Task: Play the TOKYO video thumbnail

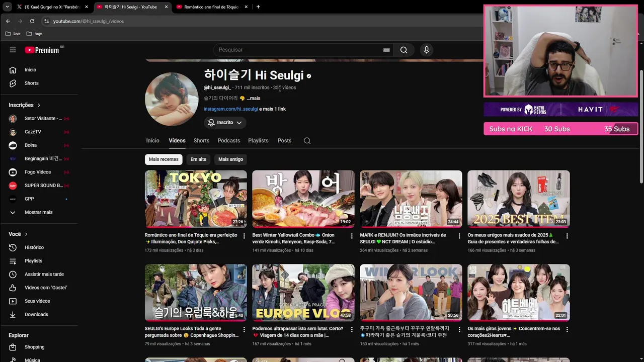Action: click(196, 199)
